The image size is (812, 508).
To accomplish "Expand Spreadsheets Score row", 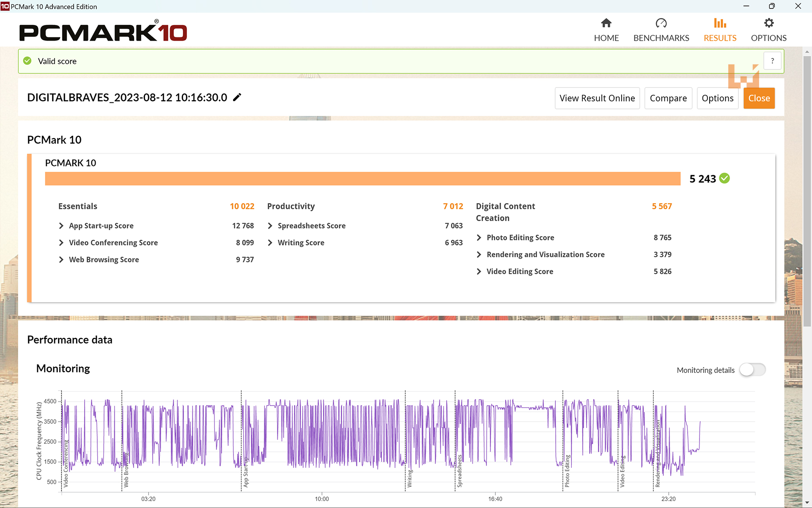I will 270,226.
